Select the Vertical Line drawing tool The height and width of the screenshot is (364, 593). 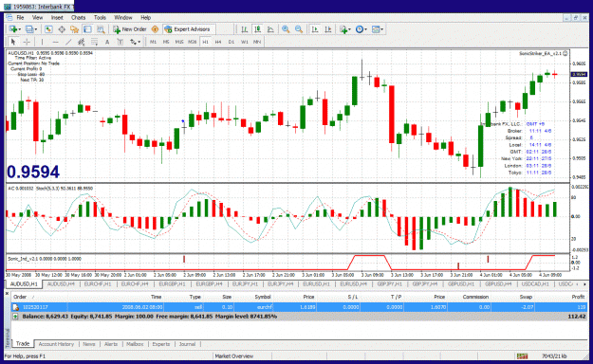click(x=42, y=42)
